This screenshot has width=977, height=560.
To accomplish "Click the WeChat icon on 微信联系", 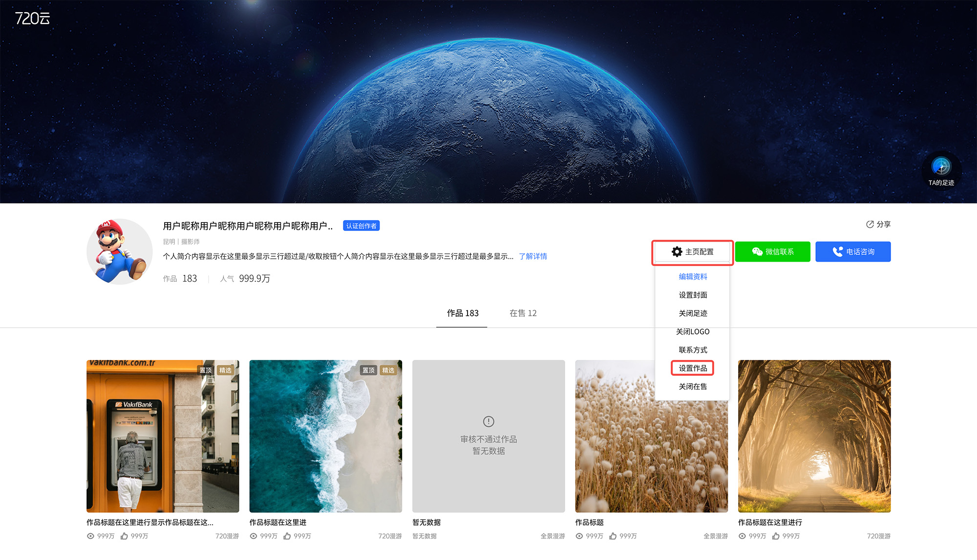I will (757, 251).
